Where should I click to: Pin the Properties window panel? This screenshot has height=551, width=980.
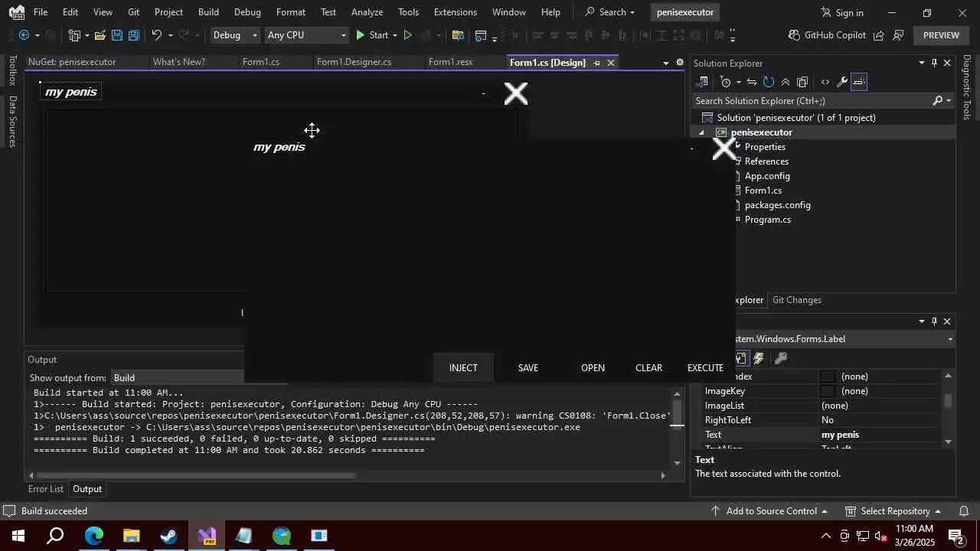934,321
